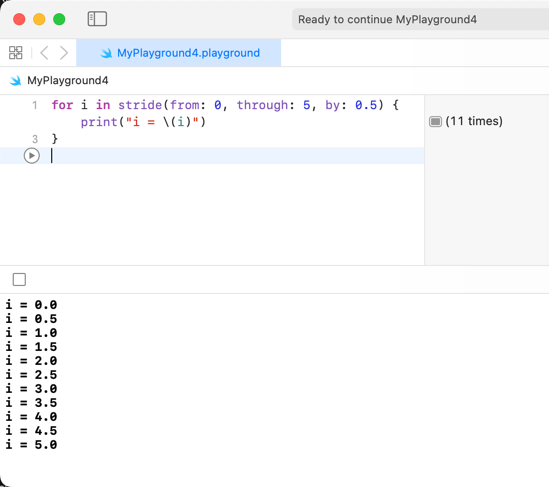549x487 pixels.
Task: Click console output i = 5.0
Action: tap(31, 445)
